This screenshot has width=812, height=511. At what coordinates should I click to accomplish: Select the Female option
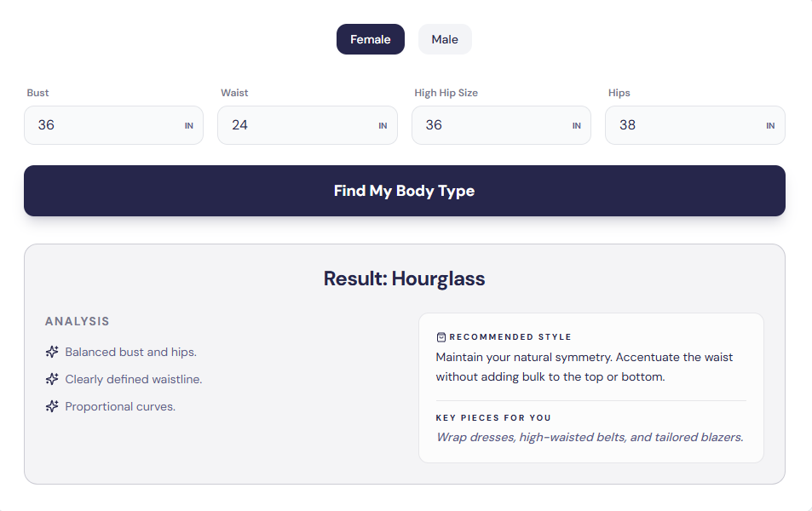[x=370, y=38]
